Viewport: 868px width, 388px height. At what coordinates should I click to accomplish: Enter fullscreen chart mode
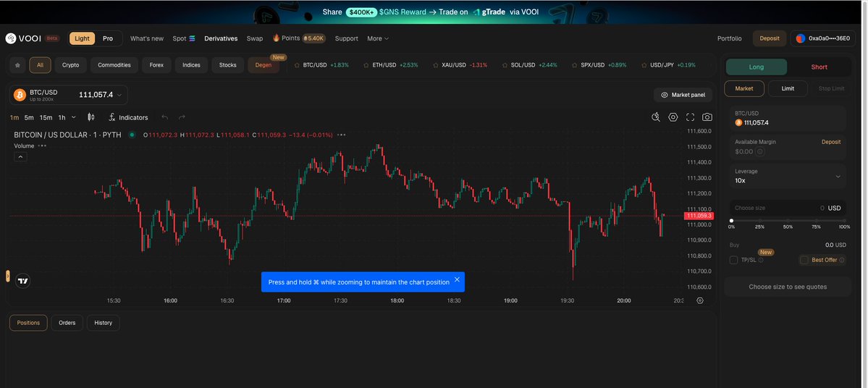pos(691,117)
